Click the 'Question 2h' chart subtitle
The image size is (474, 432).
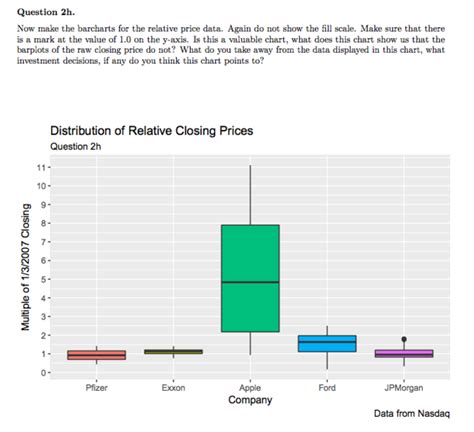pos(75,147)
